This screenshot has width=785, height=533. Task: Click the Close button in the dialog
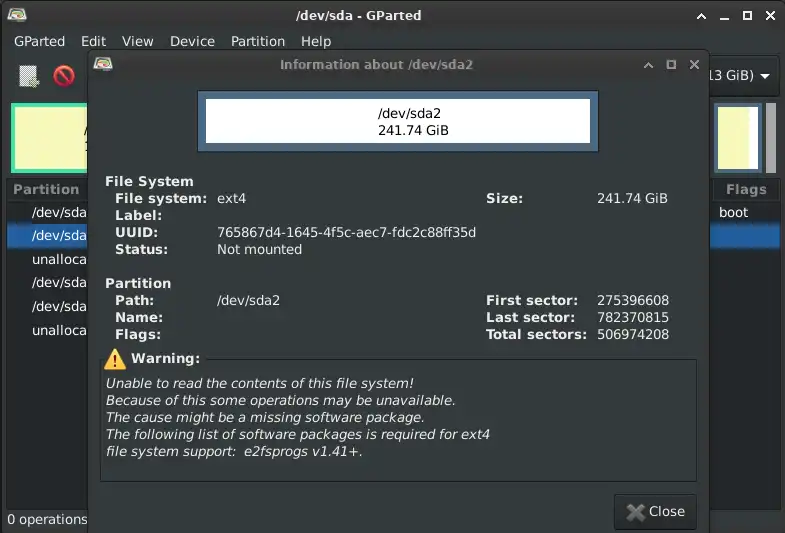[655, 511]
